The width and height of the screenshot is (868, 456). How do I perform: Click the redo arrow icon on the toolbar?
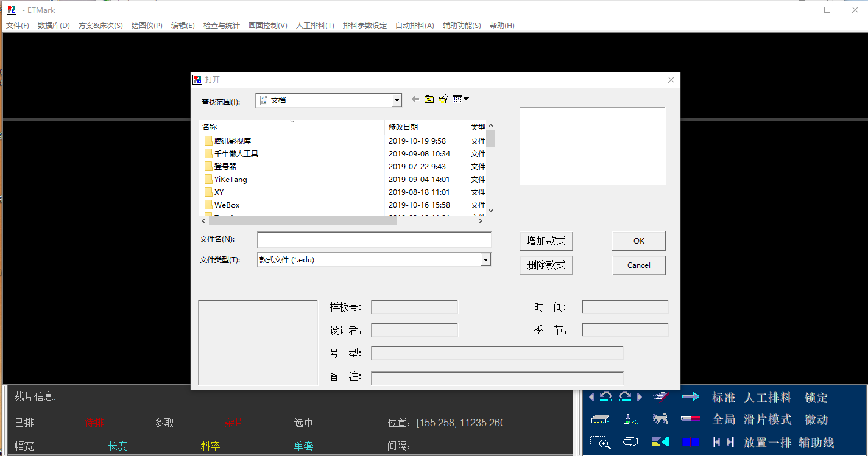(624, 396)
